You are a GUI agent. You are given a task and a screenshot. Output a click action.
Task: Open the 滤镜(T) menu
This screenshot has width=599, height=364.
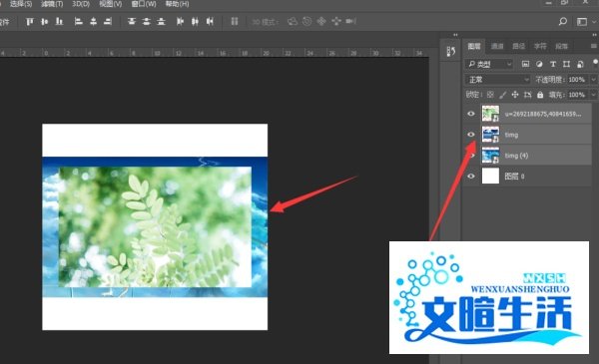[52, 4]
